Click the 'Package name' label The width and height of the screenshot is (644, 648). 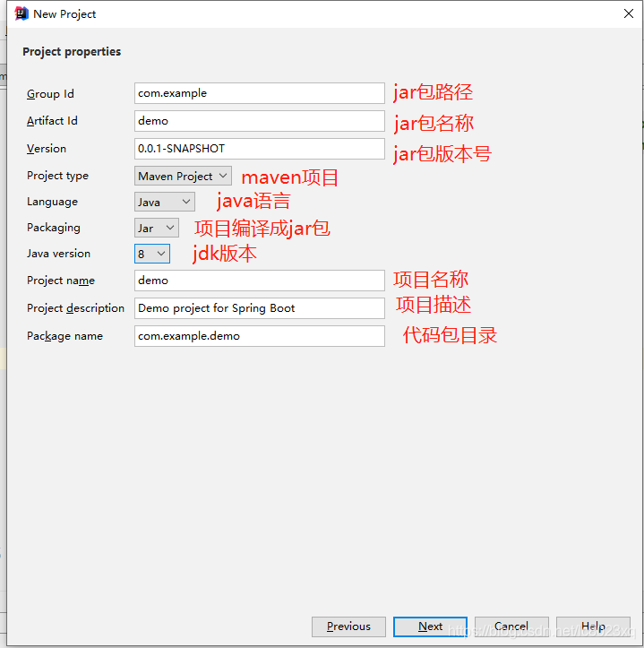[x=64, y=335]
